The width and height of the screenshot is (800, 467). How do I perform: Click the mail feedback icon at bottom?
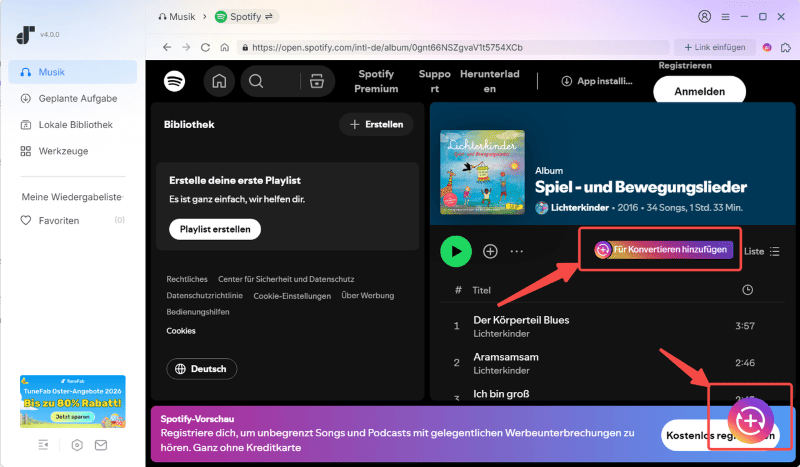click(x=101, y=445)
